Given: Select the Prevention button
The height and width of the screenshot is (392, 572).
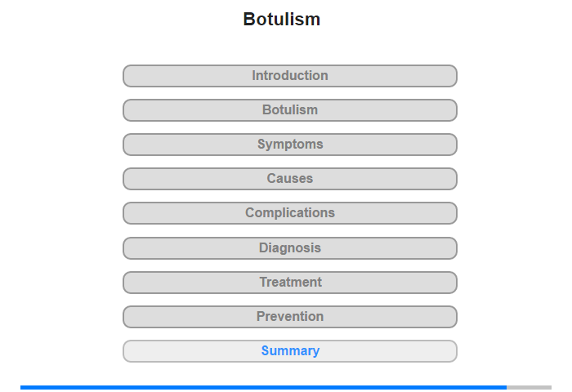Looking at the screenshot, I should pos(289,317).
